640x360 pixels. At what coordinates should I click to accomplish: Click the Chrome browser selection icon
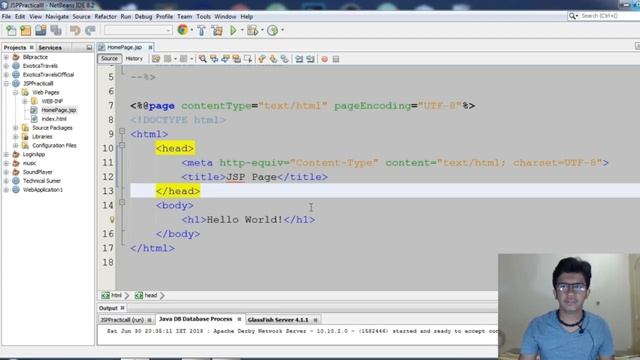(x=182, y=30)
